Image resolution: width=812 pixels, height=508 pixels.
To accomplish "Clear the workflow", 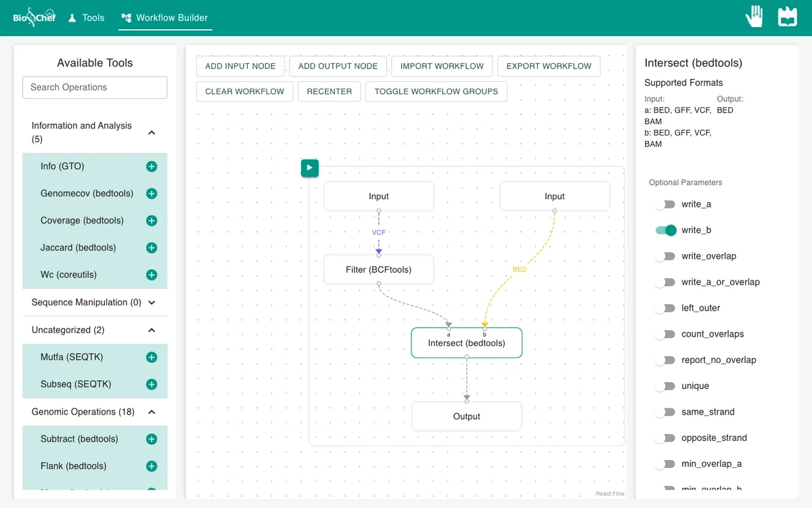I will click(x=245, y=91).
